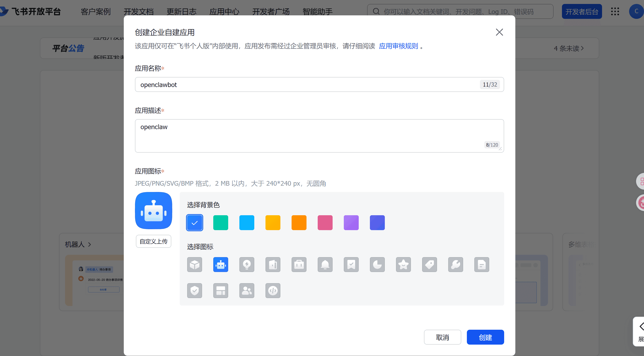Expand the 机器人 section arrow
This screenshot has height=356, width=644.
[90, 244]
